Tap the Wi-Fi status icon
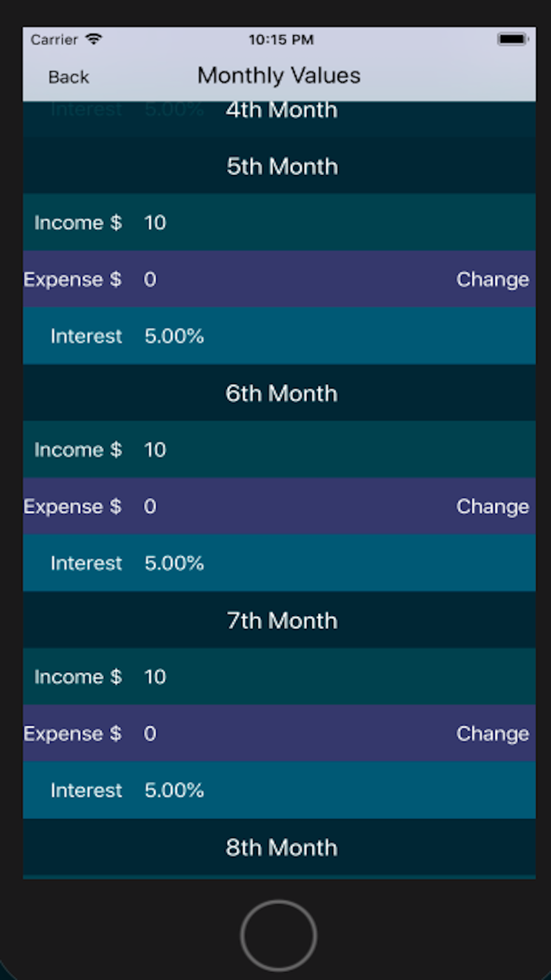This screenshot has width=551, height=980. point(94,39)
